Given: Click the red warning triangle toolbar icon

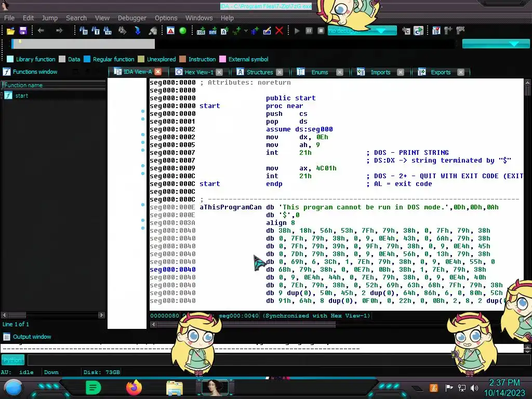Looking at the screenshot, I should (x=170, y=31).
